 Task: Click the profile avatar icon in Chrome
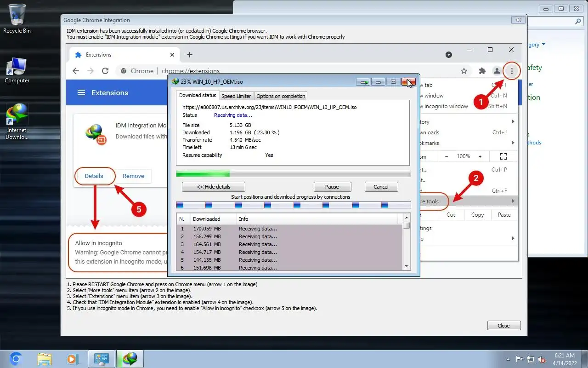pyautogui.click(x=497, y=71)
